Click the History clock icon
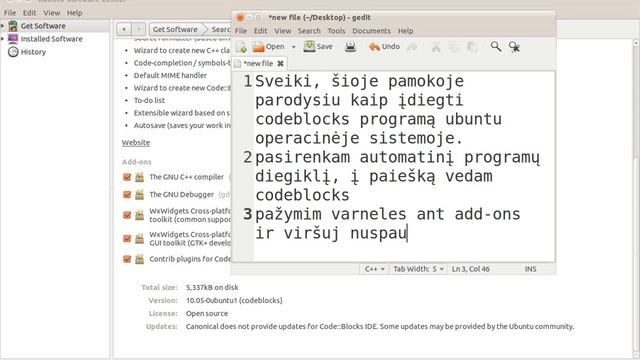 coord(13,52)
